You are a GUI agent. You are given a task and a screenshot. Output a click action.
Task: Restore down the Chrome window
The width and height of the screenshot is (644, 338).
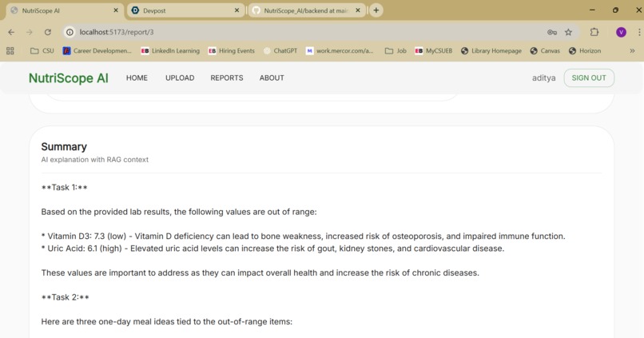[615, 10]
